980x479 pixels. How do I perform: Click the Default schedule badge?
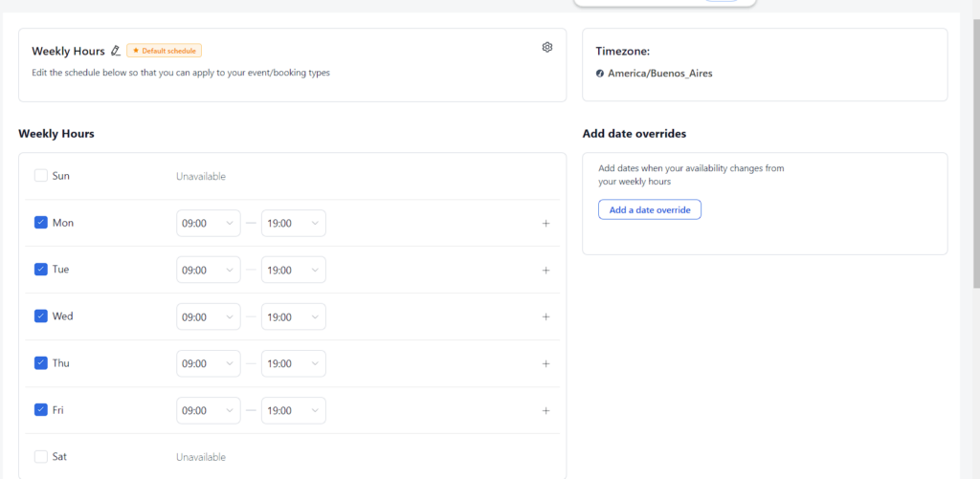(164, 51)
